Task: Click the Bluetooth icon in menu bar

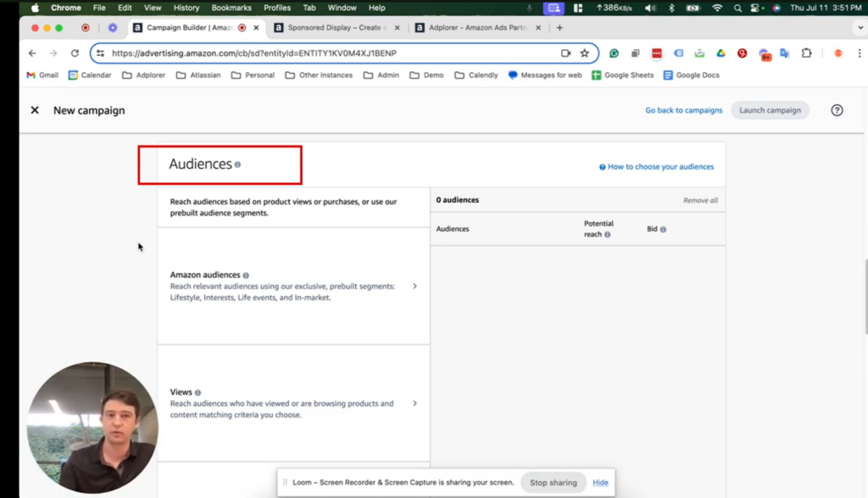Action: click(671, 8)
